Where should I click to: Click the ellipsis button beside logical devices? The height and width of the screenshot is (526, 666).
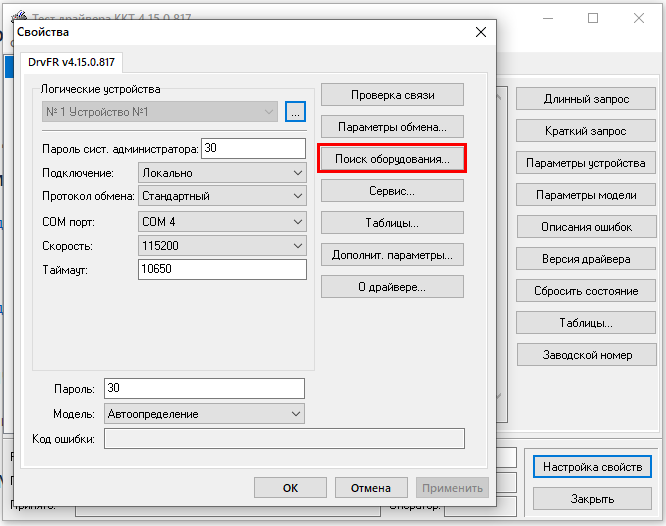point(294,112)
